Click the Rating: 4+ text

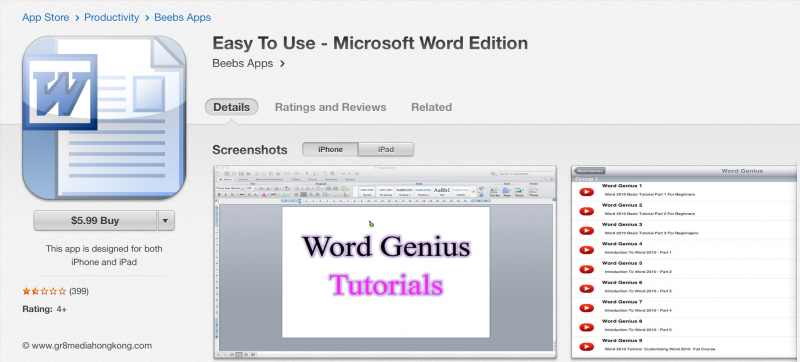(x=44, y=309)
